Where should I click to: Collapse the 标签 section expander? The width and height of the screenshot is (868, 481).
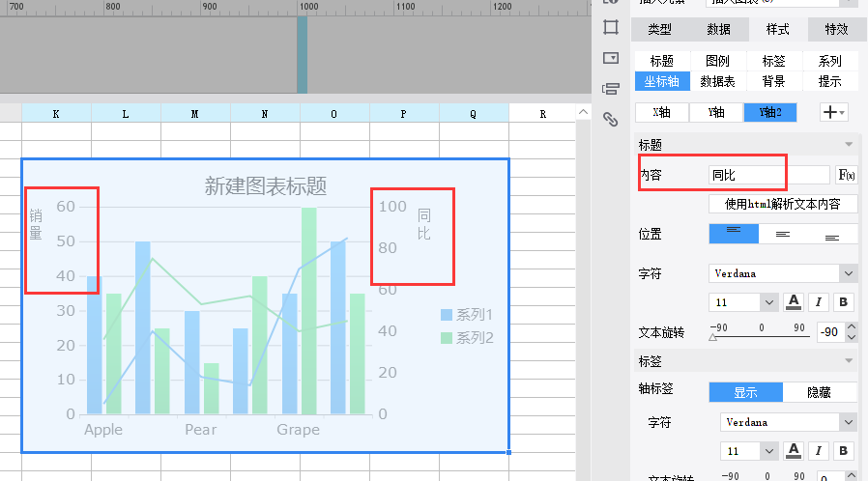click(849, 361)
